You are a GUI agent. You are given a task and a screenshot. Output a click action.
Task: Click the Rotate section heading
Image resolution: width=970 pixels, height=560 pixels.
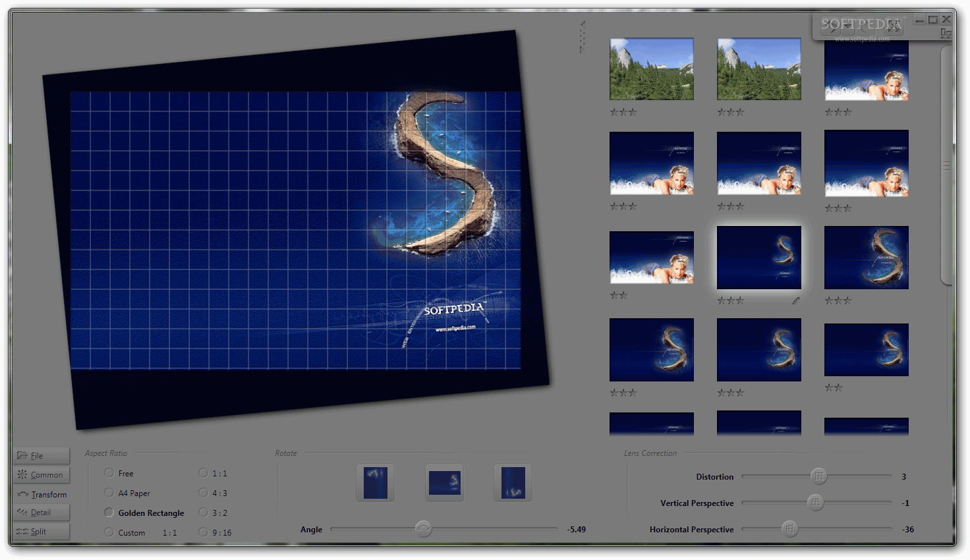pos(286,453)
